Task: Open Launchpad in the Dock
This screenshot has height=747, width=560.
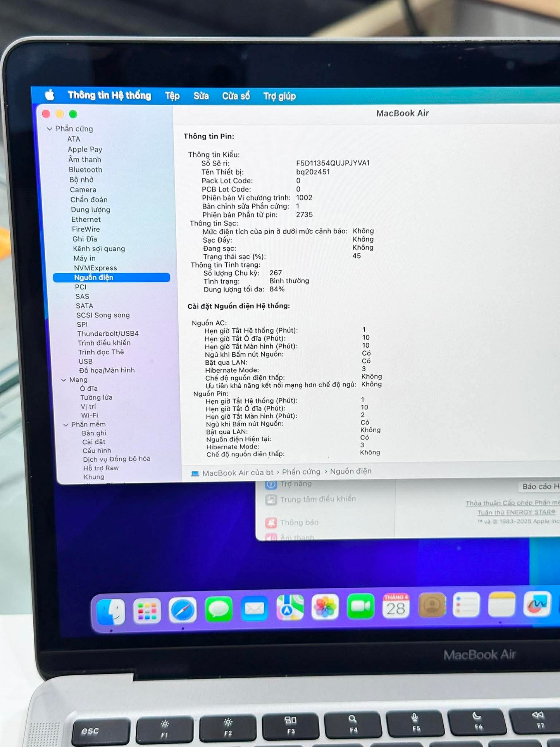Action: (x=147, y=611)
